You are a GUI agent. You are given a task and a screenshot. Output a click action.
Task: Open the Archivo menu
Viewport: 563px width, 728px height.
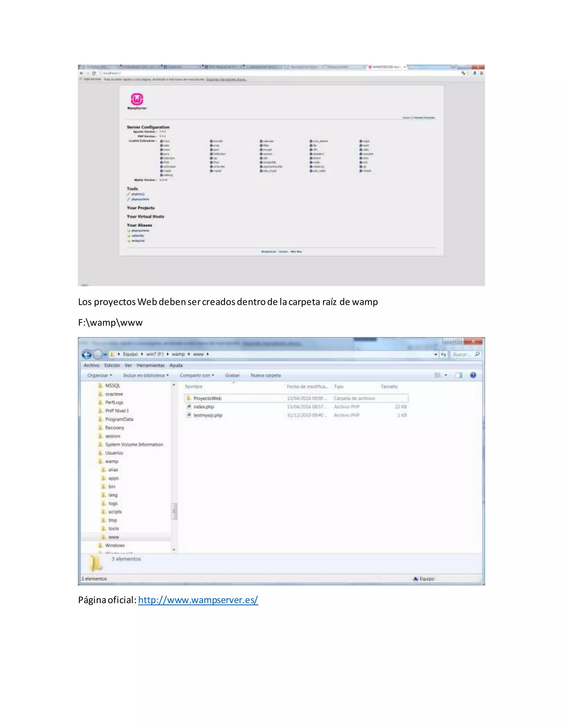point(91,365)
